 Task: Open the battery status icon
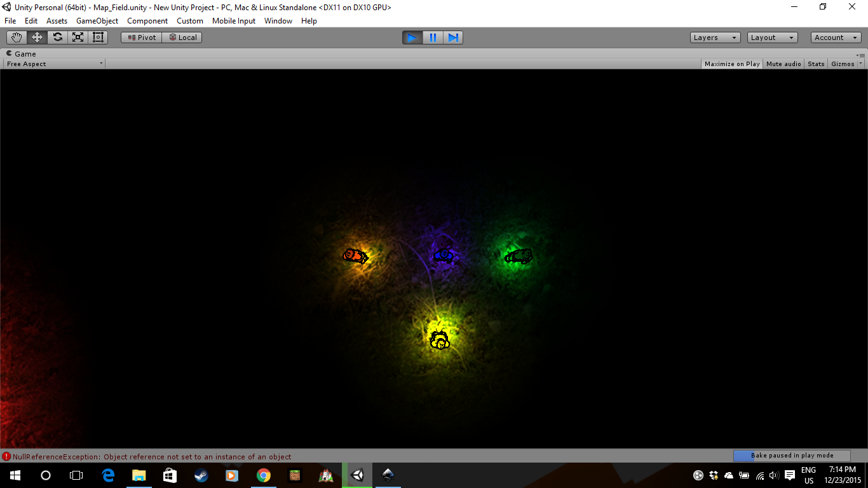pyautogui.click(x=744, y=475)
